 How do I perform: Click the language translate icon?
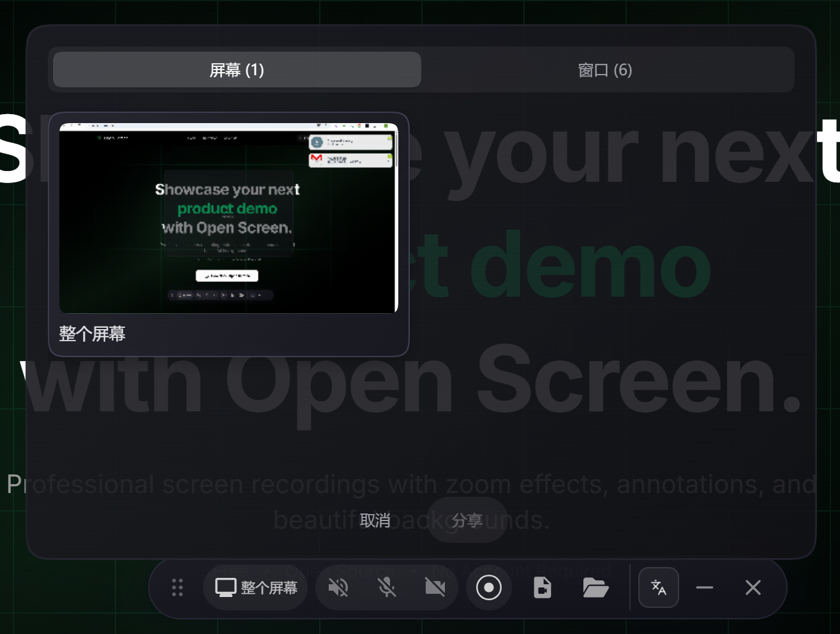pos(659,587)
